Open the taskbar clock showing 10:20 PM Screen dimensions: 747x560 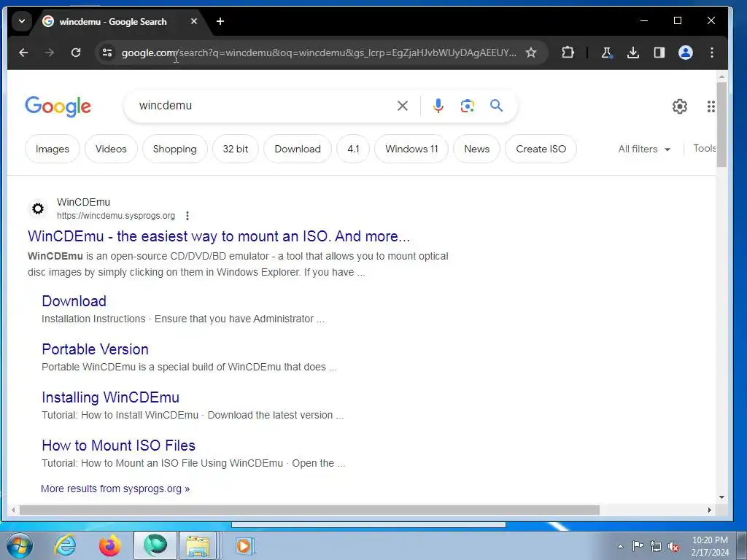click(710, 546)
